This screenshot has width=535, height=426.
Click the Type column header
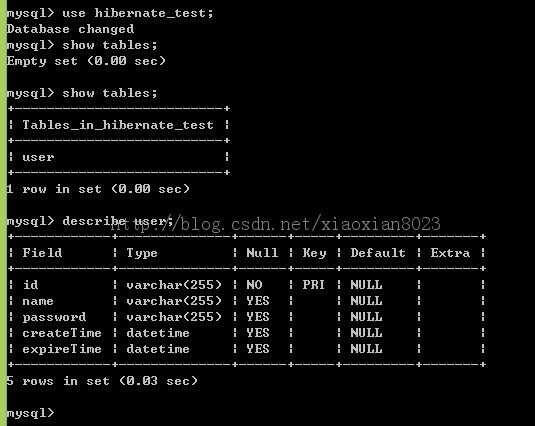pos(142,253)
